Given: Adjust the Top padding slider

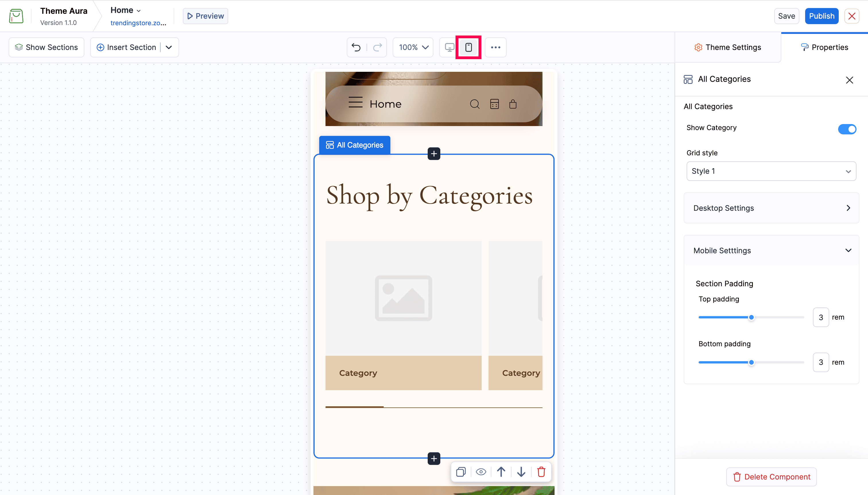Looking at the screenshot, I should coord(751,317).
